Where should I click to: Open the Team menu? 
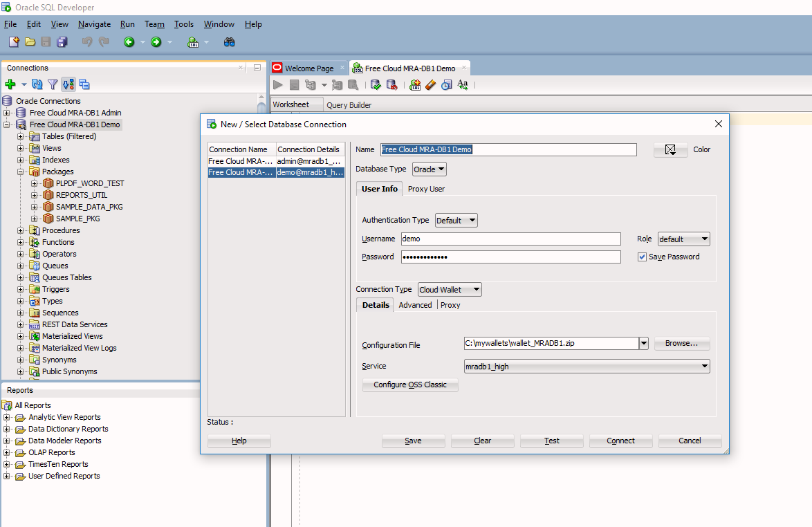click(154, 24)
